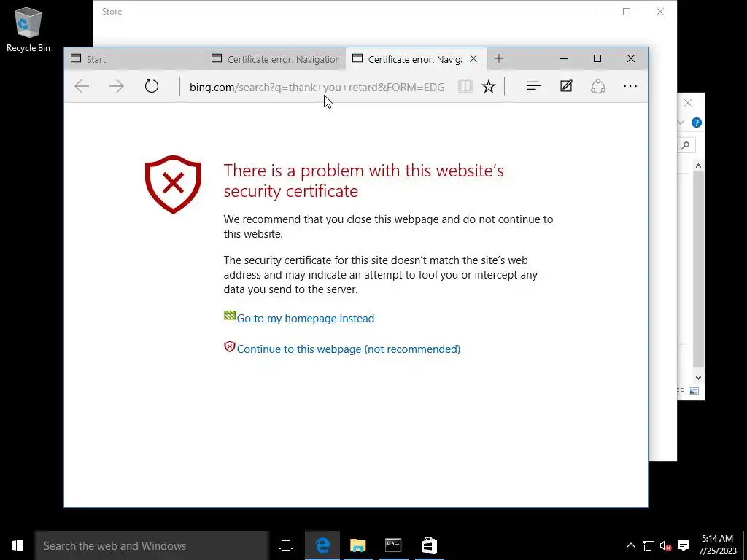Click Search the web and Windows box
Image resolution: width=747 pixels, height=560 pixels.
[x=152, y=545]
